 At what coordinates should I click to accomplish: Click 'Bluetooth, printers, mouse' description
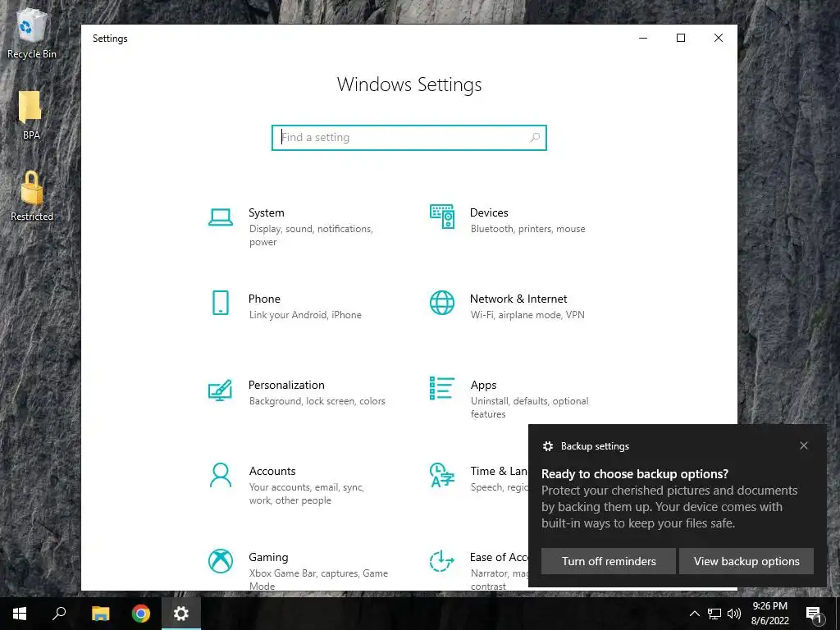(527, 229)
